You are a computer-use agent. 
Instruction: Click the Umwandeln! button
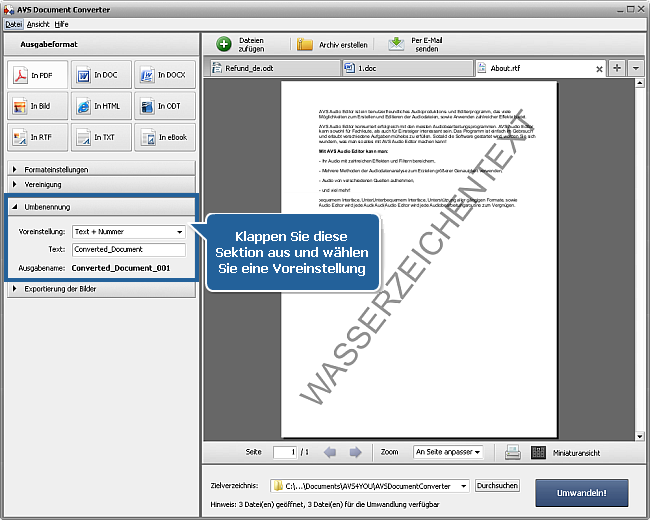click(582, 493)
